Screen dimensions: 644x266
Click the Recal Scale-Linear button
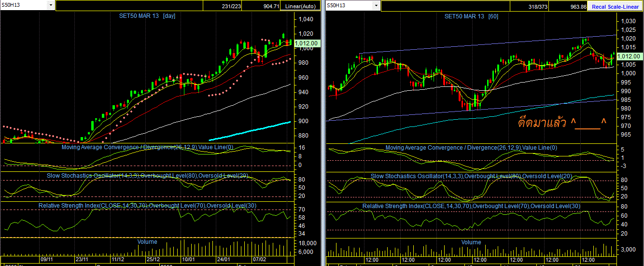pos(616,6)
